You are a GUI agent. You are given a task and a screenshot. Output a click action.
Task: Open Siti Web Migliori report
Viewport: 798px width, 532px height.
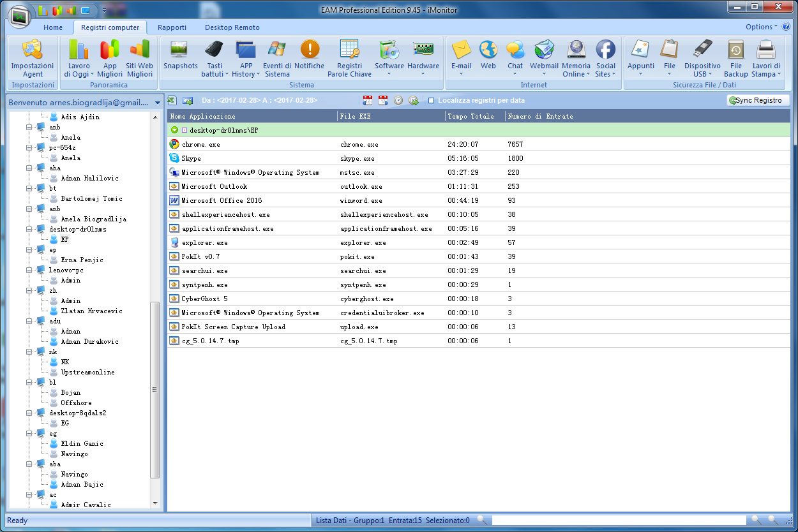click(139, 58)
